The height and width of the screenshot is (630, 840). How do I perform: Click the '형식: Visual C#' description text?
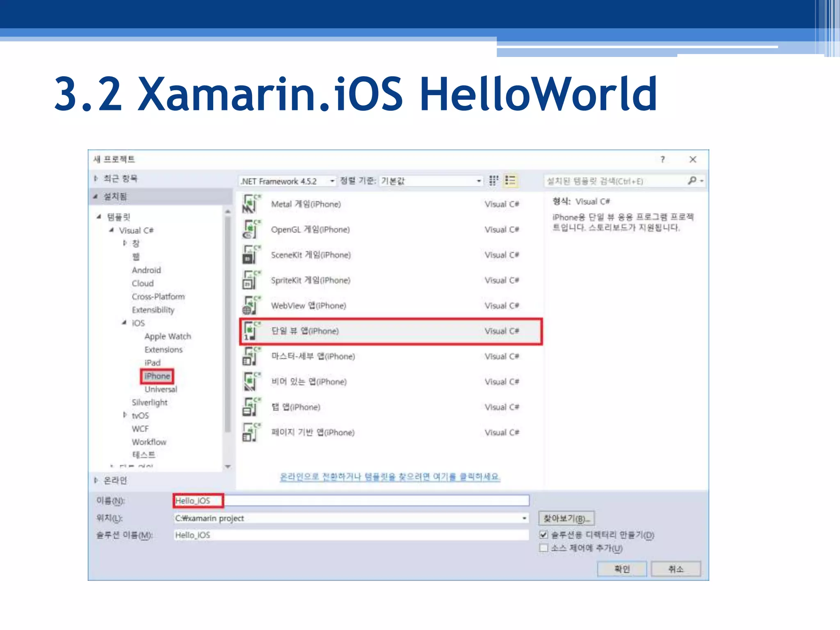581,201
